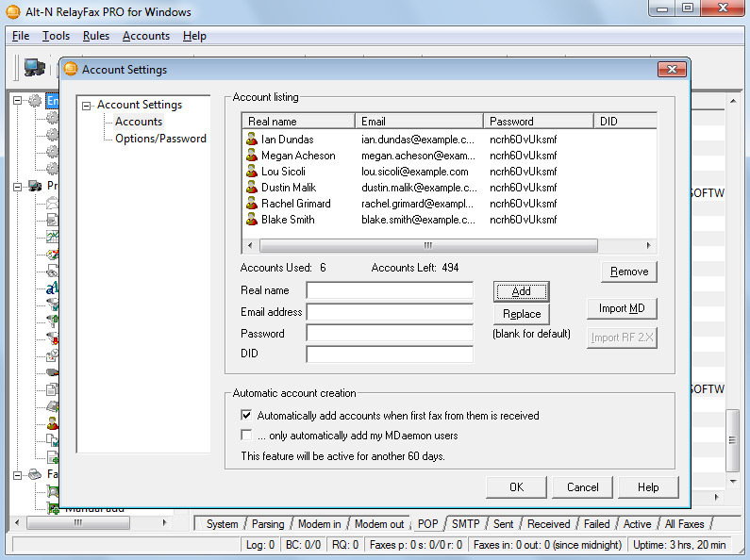
Task: Enable only automatically add MDaemon users
Action: click(x=247, y=436)
